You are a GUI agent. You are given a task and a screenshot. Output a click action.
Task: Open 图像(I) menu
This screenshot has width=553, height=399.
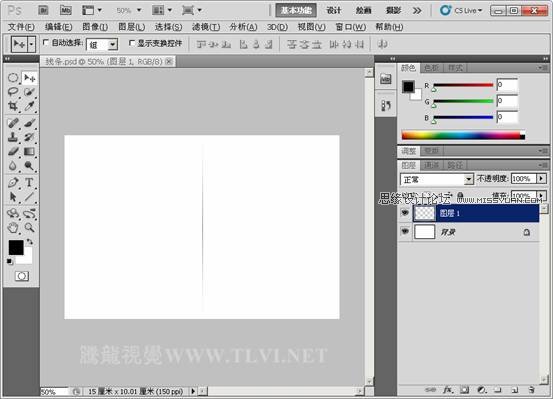click(95, 27)
